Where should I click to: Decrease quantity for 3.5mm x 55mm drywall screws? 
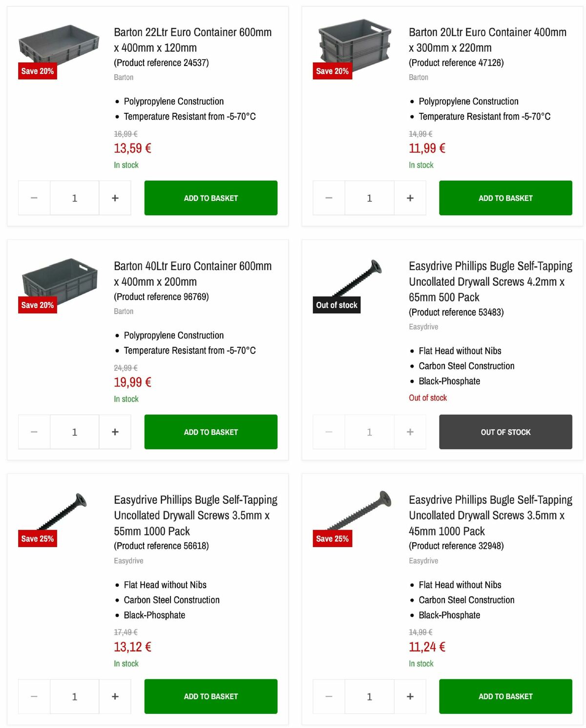[34, 696]
